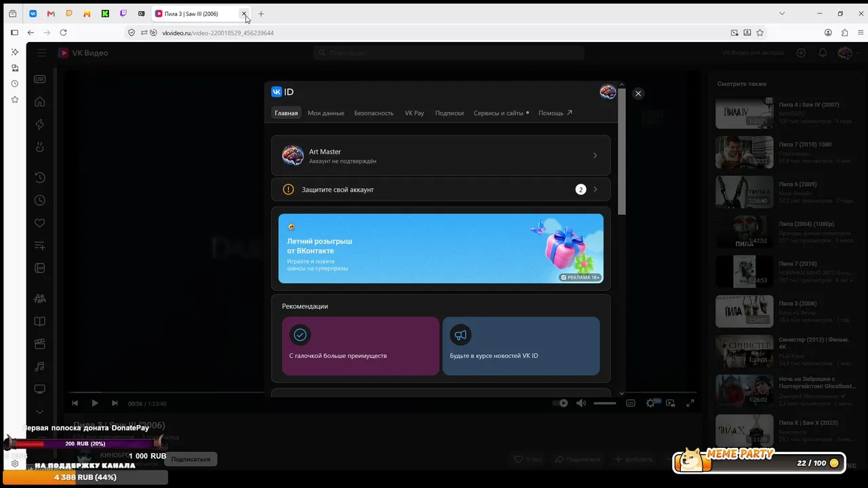Open the browser extensions menu

coord(844,33)
